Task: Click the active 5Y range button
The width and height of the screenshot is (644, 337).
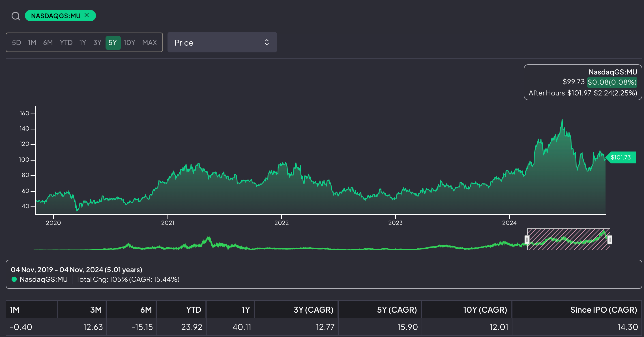Action: point(113,42)
